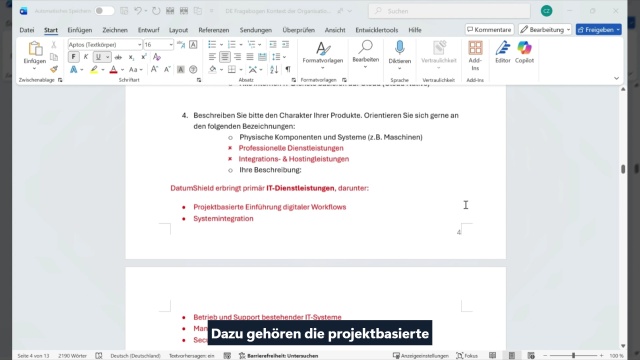Open Bearbeiten editing group button
Image resolution: width=640 pixels, height=360 pixels.
(x=365, y=54)
